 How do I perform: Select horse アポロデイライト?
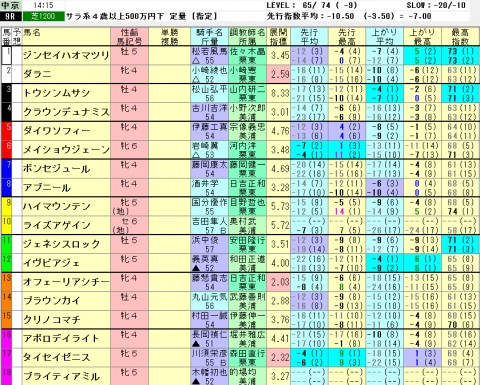click(61, 338)
